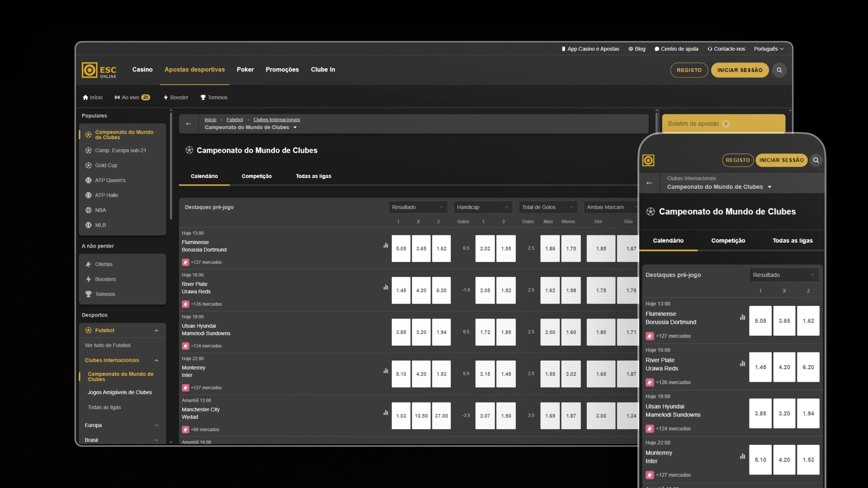
Task: Click the MLB baseball icon in sidebar
Action: (x=89, y=225)
